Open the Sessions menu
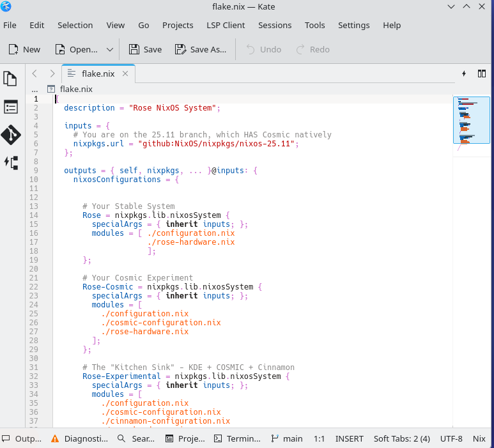494x448 pixels. pos(275,25)
